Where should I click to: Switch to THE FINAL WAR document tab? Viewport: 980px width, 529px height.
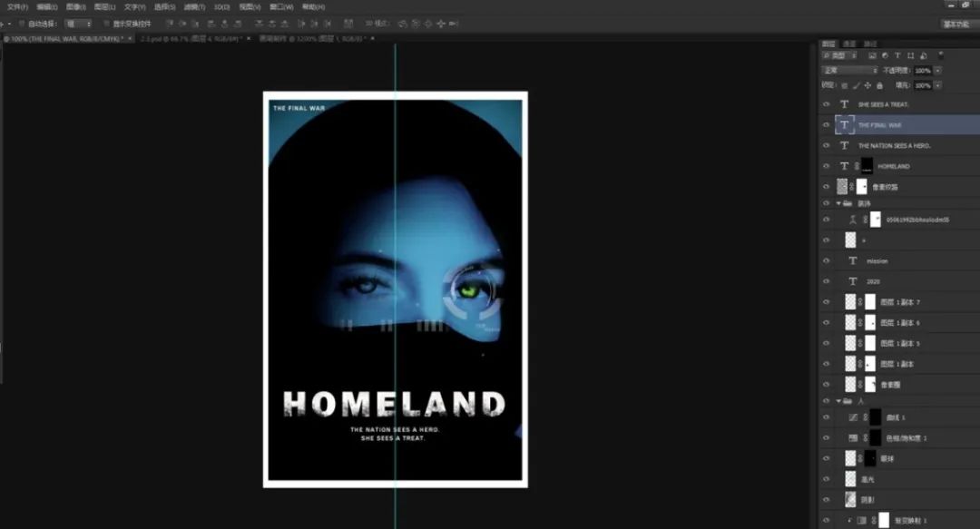pos(67,39)
